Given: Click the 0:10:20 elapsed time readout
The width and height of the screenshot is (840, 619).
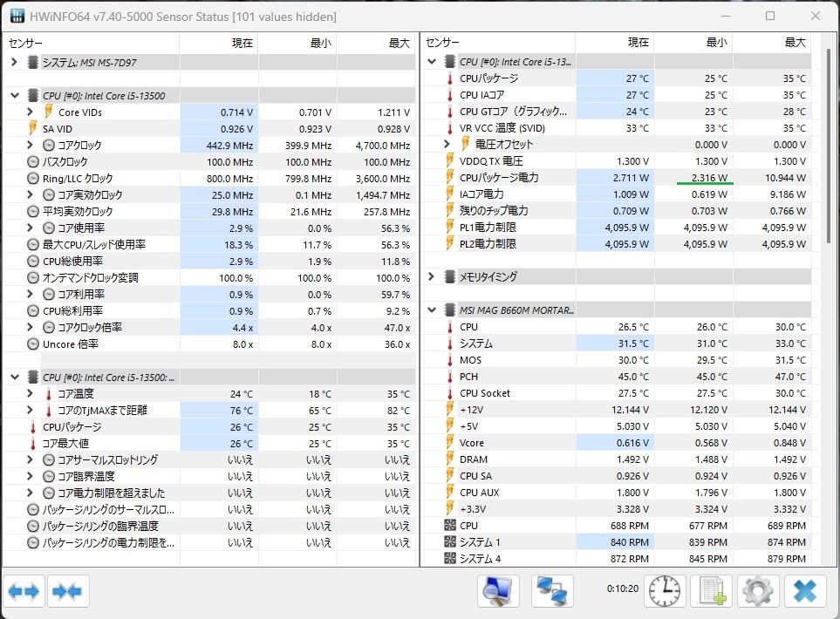Looking at the screenshot, I should [x=623, y=588].
